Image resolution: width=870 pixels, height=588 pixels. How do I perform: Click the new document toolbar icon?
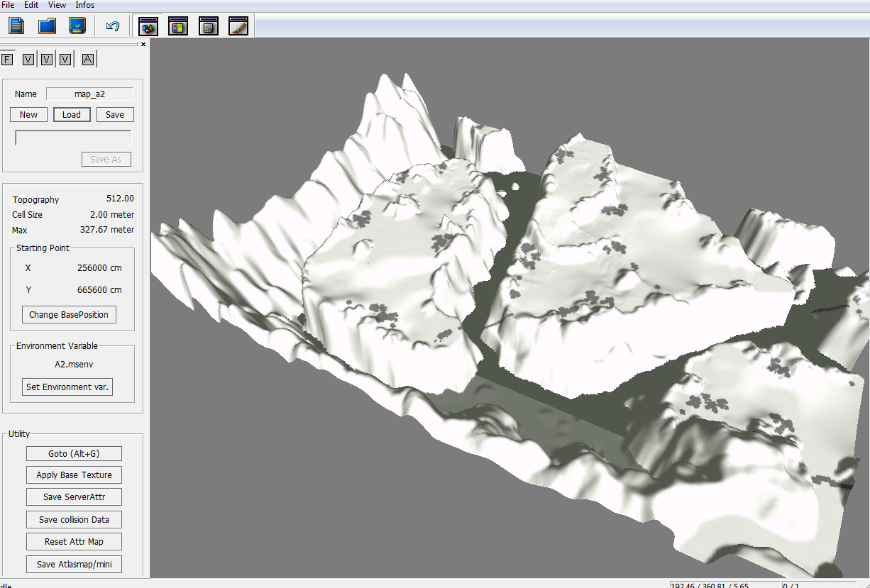pyautogui.click(x=16, y=26)
